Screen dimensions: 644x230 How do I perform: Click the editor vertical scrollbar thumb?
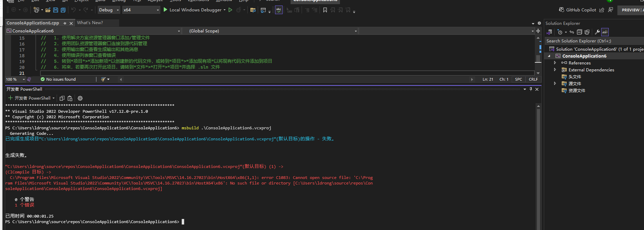point(538,58)
